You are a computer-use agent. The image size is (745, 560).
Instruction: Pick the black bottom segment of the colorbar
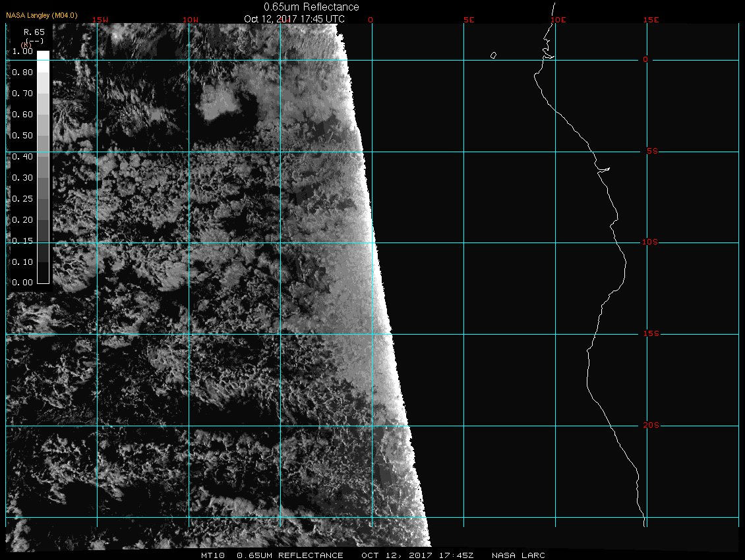44,273
